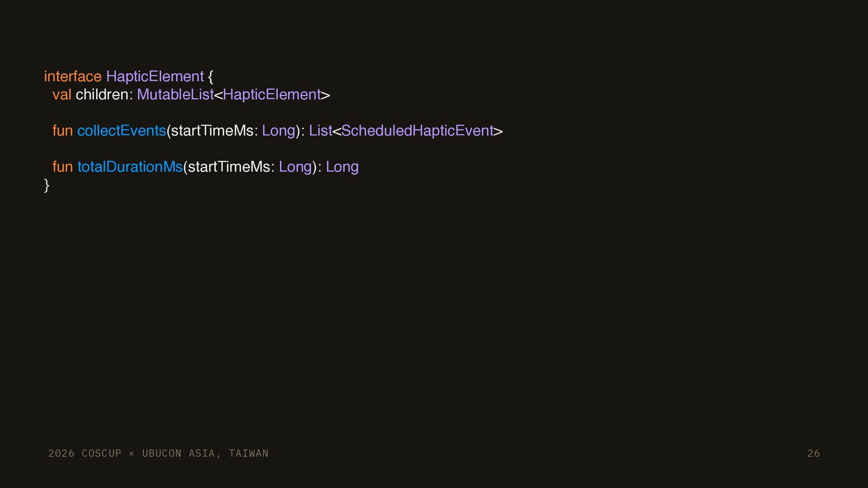Click the slide number 26
The height and width of the screenshot is (488, 868).
point(814,453)
